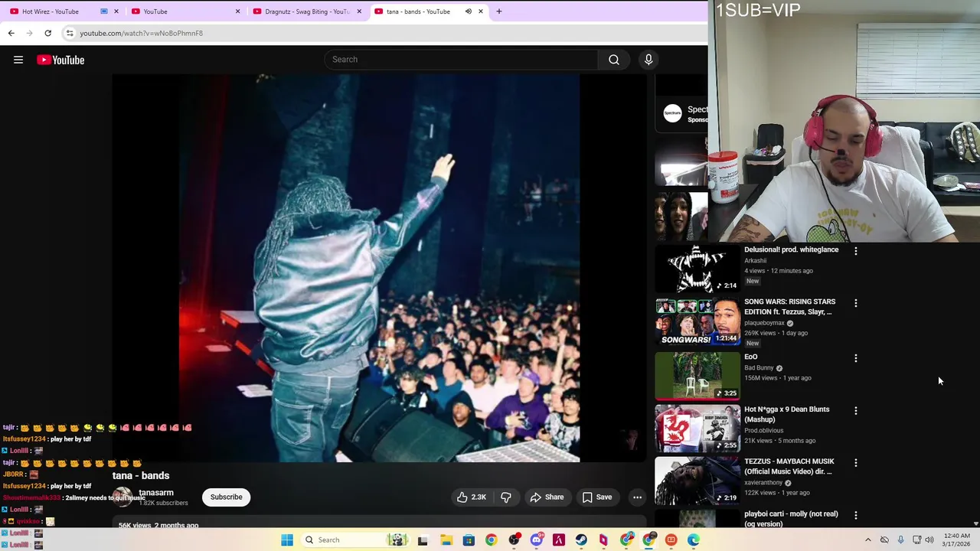Go forward in browser history
The width and height of the screenshot is (980, 551).
click(x=29, y=33)
